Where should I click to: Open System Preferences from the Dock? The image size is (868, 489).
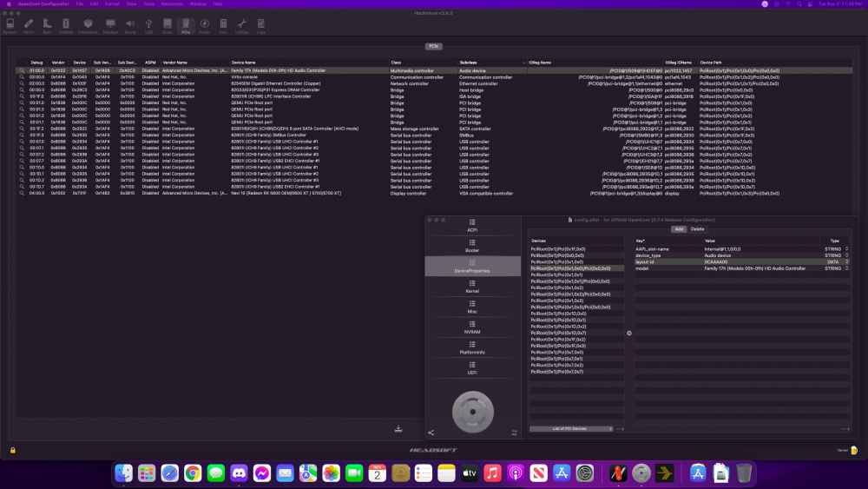(584, 473)
